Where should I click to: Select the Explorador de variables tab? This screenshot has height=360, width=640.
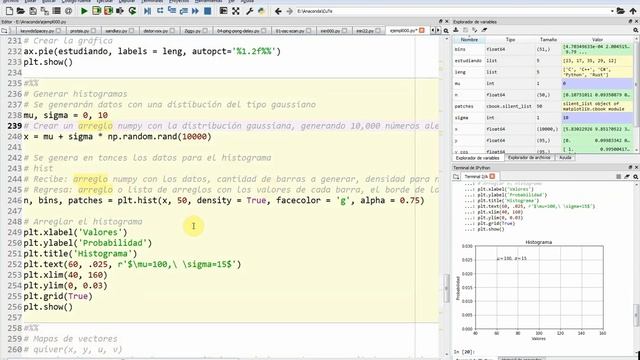click(x=477, y=158)
